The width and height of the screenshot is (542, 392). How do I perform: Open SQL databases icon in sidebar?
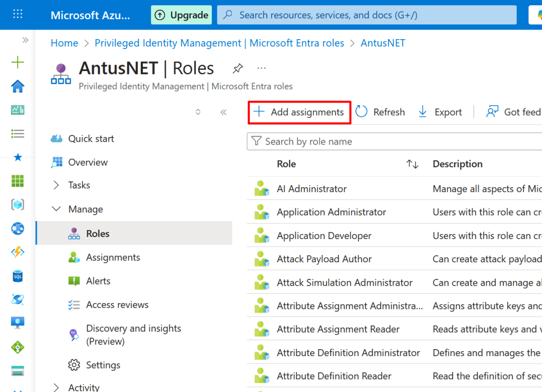click(17, 276)
